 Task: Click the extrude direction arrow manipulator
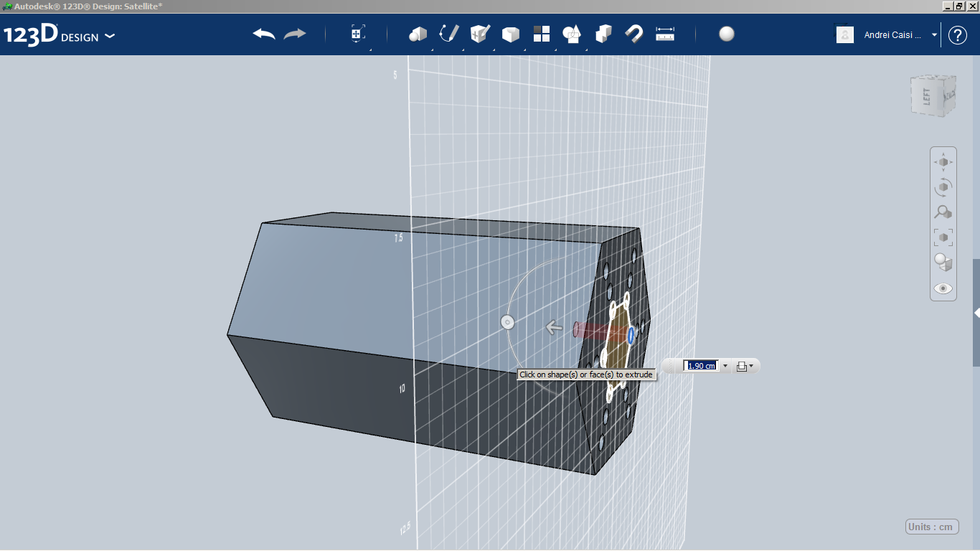pyautogui.click(x=553, y=328)
